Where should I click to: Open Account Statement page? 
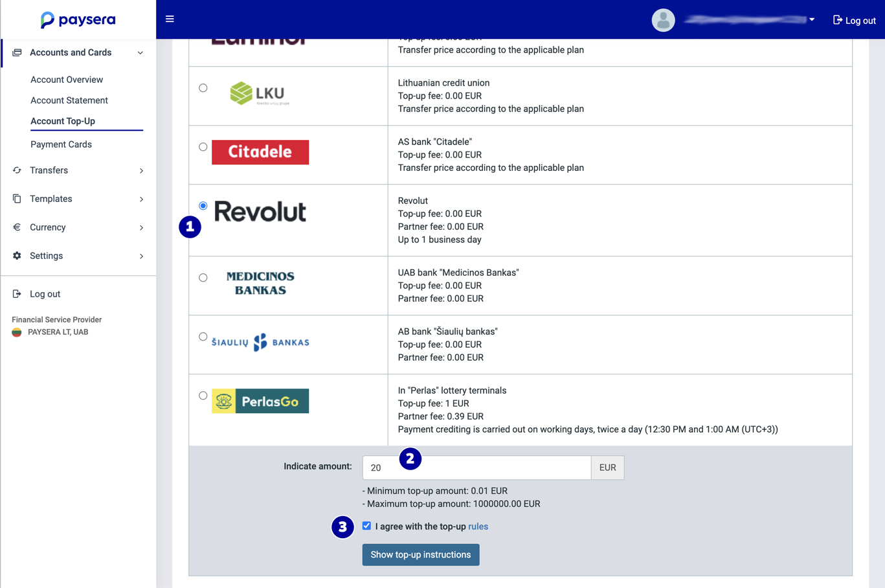click(x=69, y=100)
